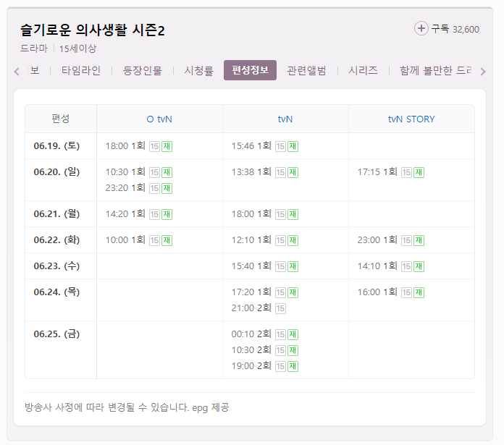Click the green 재 badge beside 23:00
This screenshot has width=504, height=445.
(419, 240)
